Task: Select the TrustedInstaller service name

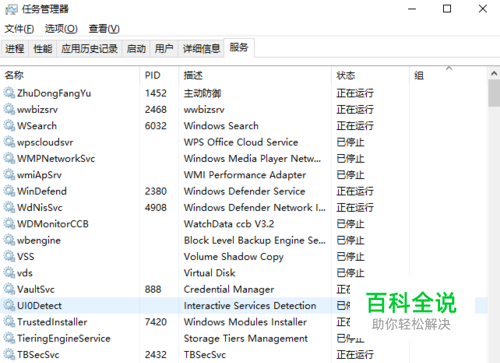Action: pyautogui.click(x=52, y=322)
